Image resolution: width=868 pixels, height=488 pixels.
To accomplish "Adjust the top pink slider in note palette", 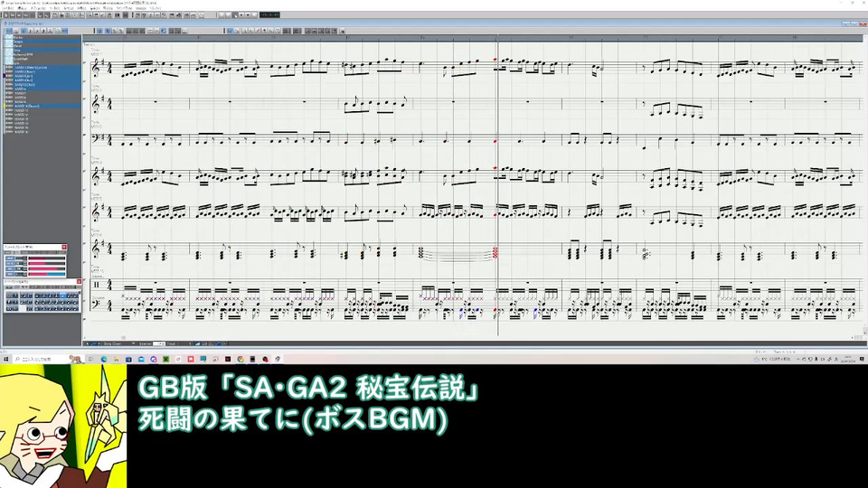I will (47, 258).
